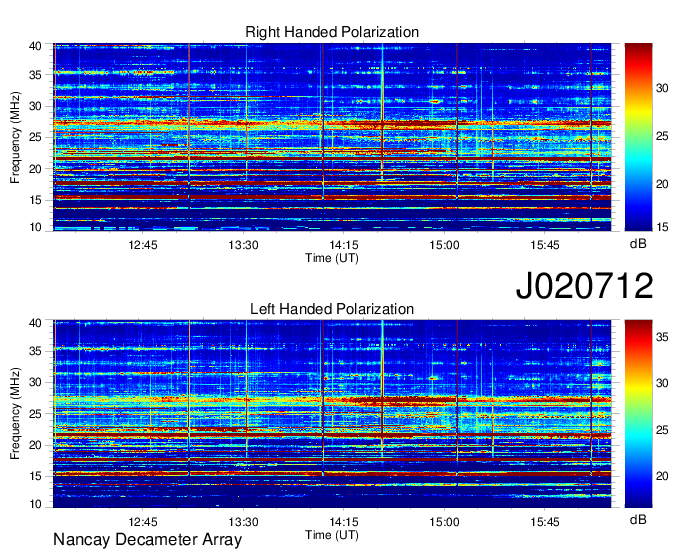
Task: Click the 14:15 tick label on top plot
Action: [344, 245]
